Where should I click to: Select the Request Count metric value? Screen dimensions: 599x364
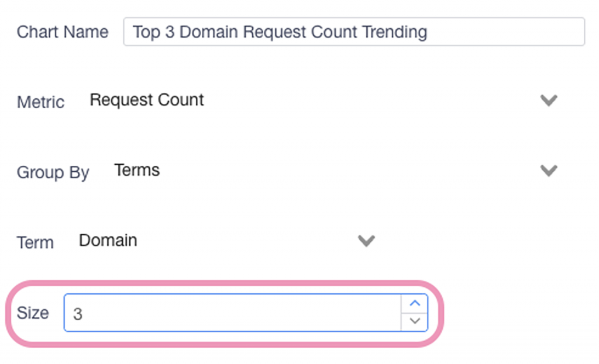click(147, 100)
